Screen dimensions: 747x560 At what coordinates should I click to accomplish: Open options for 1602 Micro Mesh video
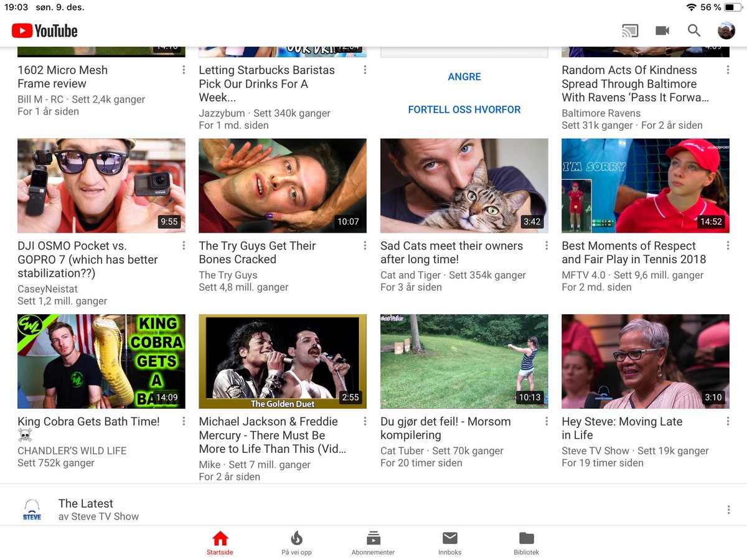point(184,70)
